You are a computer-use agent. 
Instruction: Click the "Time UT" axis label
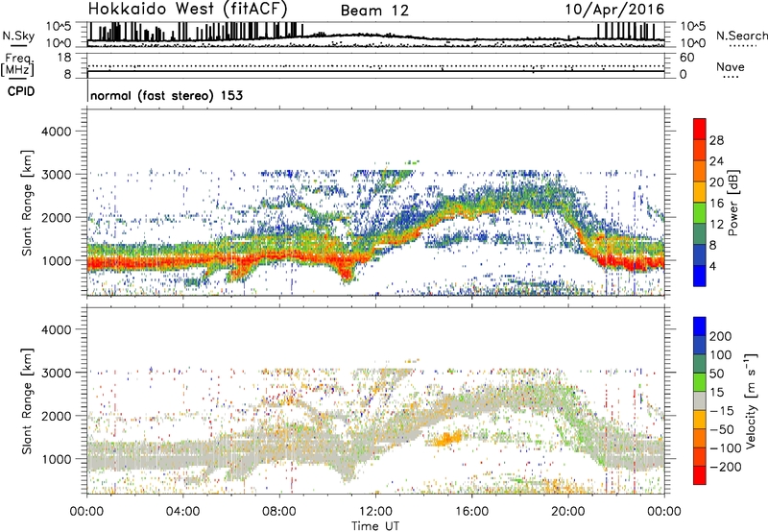375,525
